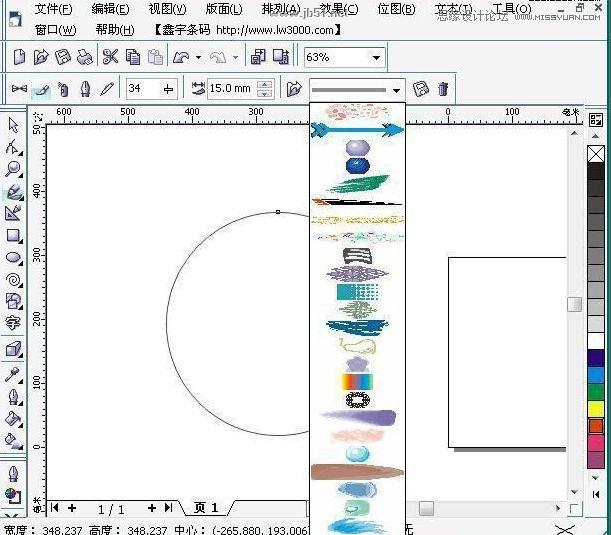The width and height of the screenshot is (611, 535).
Task: Click the delete brush trash icon
Action: [x=443, y=89]
